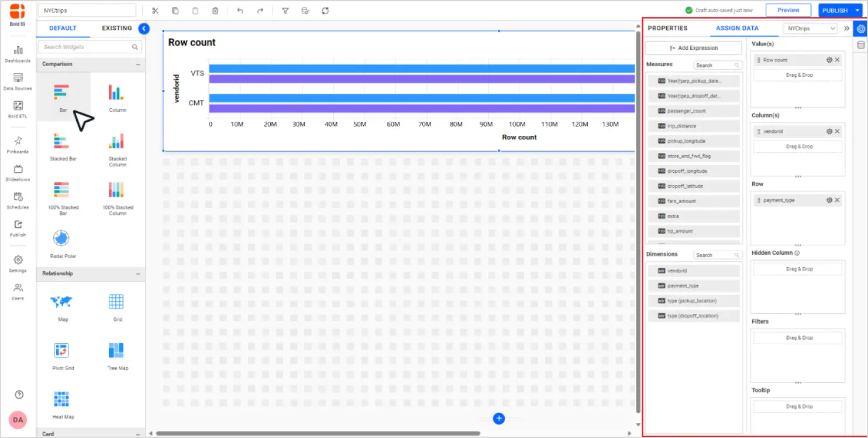
Task: Open settings gear for Row count value
Action: click(829, 60)
